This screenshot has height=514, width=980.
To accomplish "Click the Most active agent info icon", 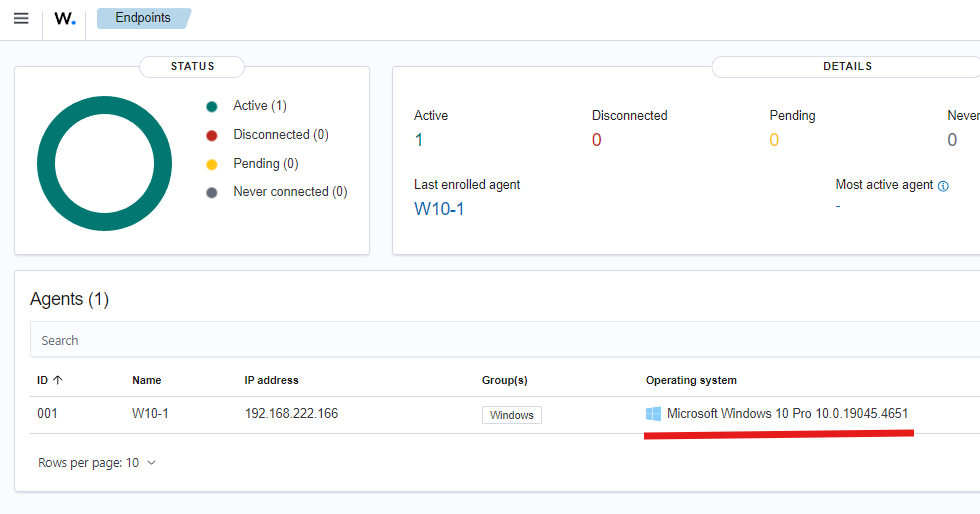I will (943, 186).
